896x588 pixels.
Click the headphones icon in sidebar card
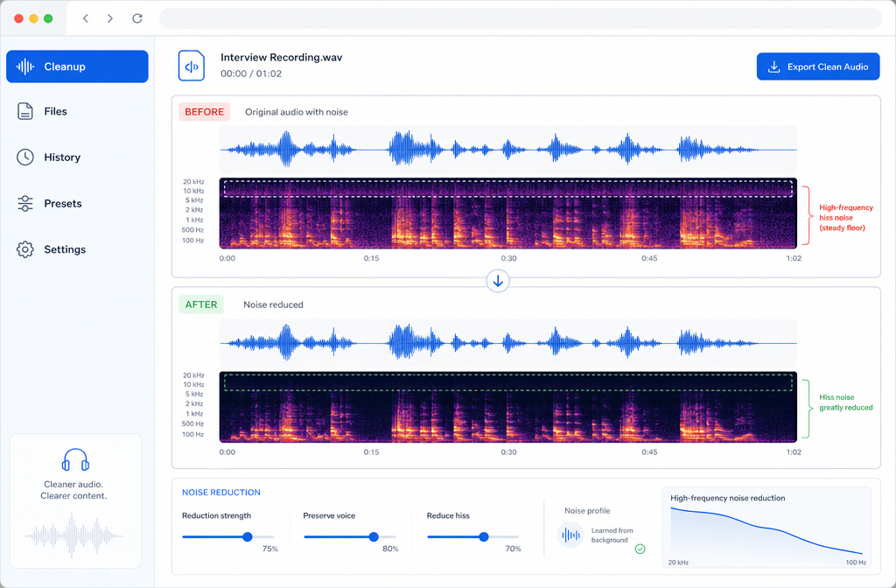tap(75, 460)
